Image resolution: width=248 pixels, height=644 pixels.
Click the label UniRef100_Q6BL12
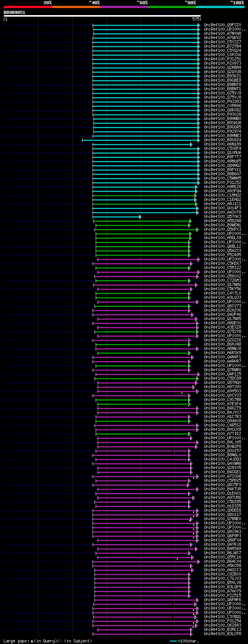222,246
